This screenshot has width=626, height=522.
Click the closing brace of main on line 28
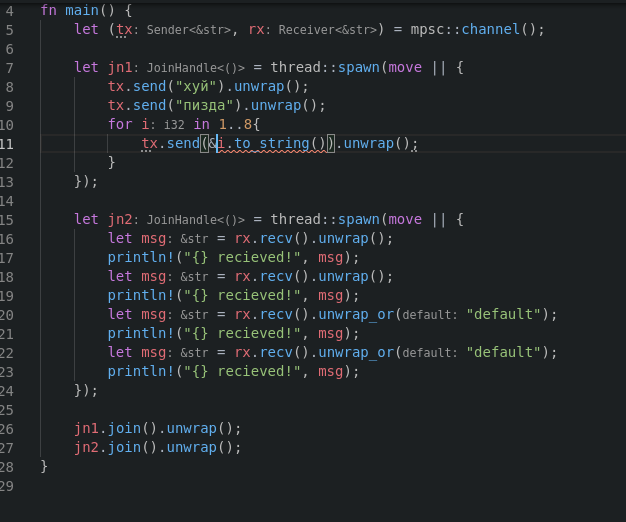coord(44,466)
